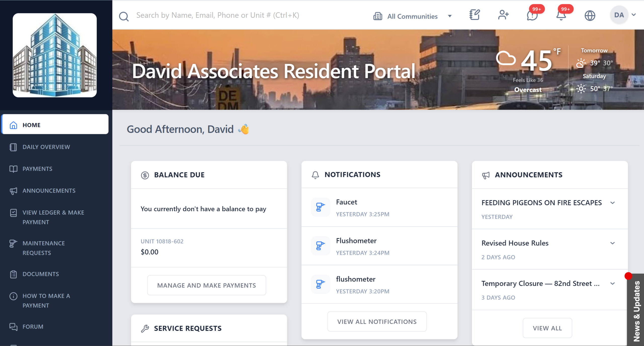The height and width of the screenshot is (346, 644).
Task: Click the globe language icon
Action: (590, 16)
